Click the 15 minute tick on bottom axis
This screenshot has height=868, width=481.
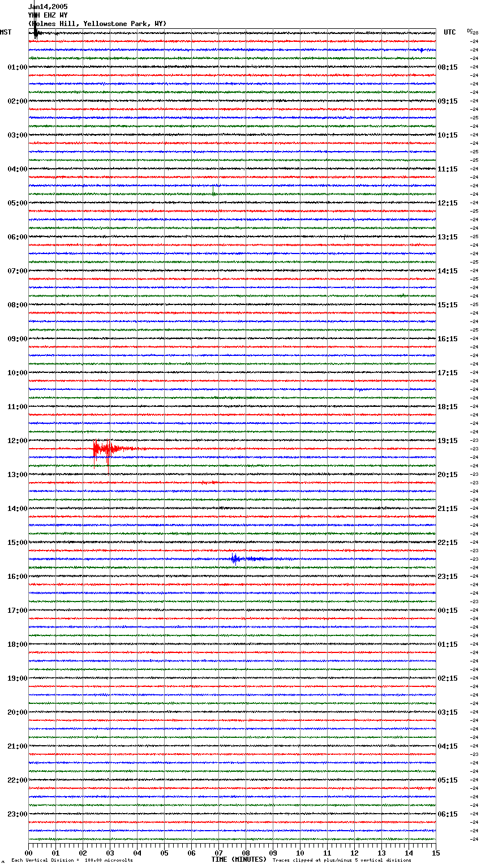point(436,853)
